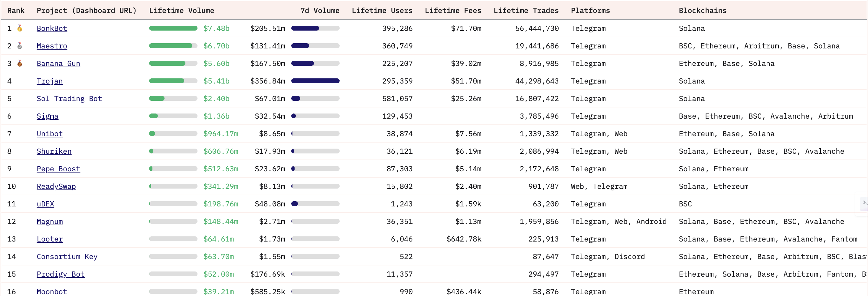
Task: Open the Sol Trading Bot link
Action: pyautogui.click(x=69, y=98)
